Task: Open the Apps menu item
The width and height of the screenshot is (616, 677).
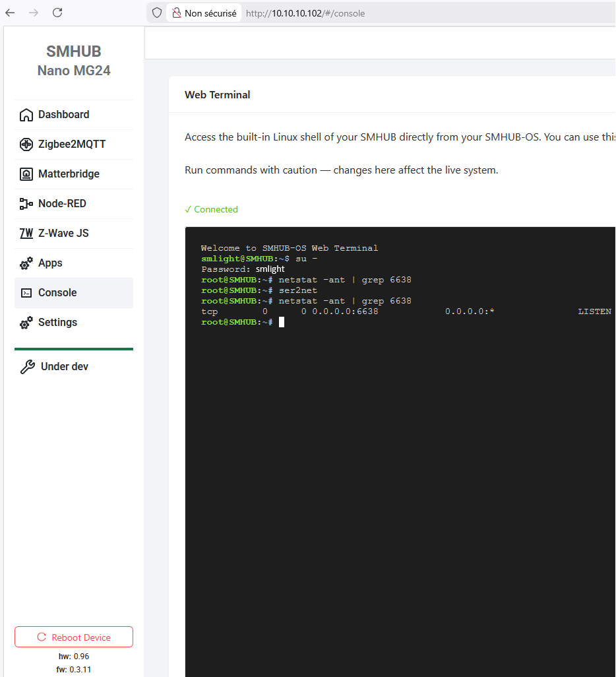Action: tap(74, 263)
